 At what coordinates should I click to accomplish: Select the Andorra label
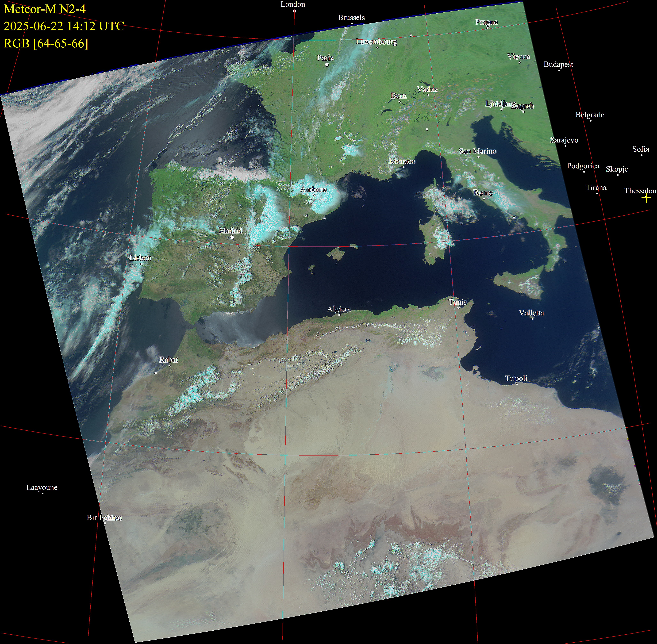tap(313, 189)
